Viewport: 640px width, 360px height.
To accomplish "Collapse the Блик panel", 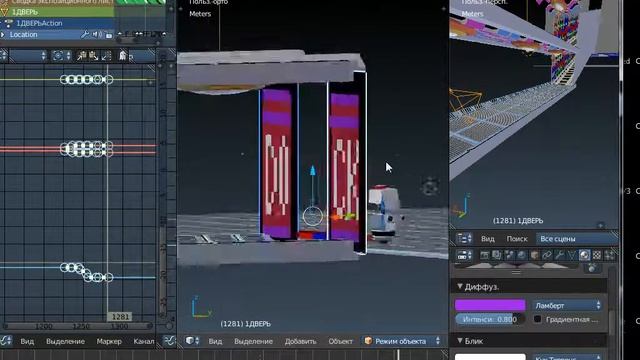I will click(x=460, y=340).
